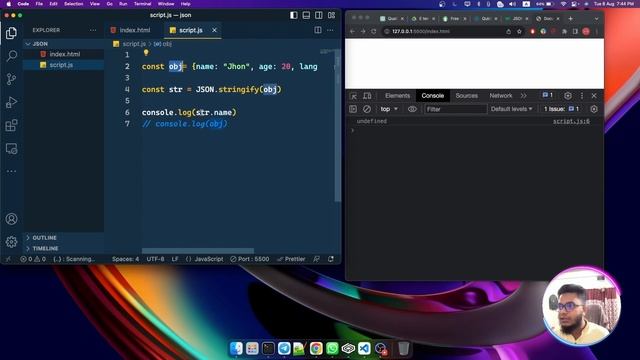The image size is (640, 360).
Task: Click Live Server Port : 5500 status
Action: click(x=249, y=259)
